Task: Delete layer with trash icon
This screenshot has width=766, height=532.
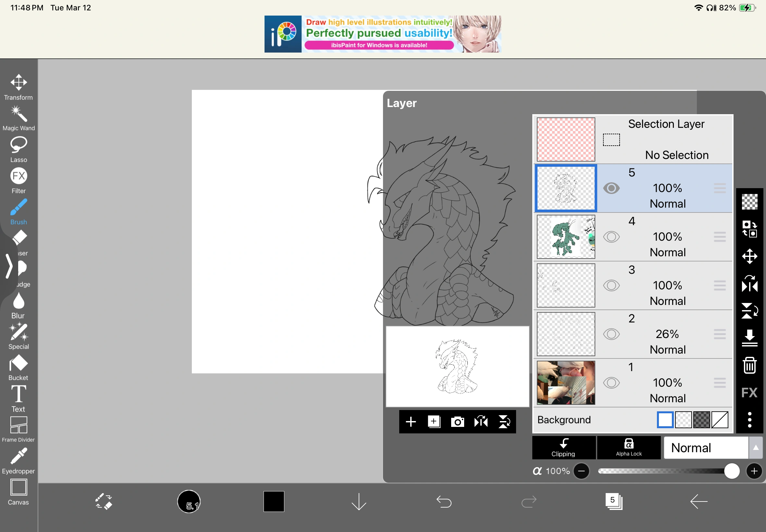Action: pos(749,365)
